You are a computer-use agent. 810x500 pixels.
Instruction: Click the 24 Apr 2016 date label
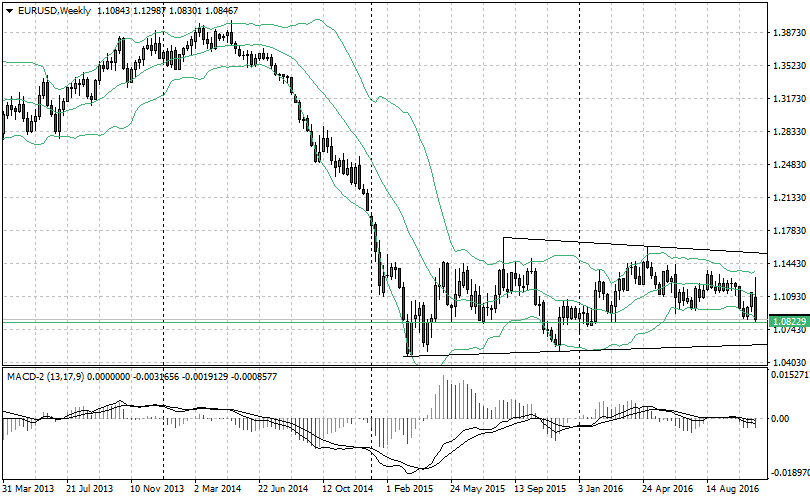click(x=667, y=489)
